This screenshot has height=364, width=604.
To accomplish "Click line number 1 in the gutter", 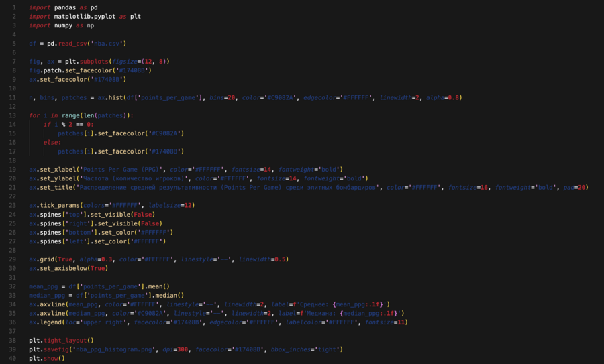I will click(x=14, y=7).
